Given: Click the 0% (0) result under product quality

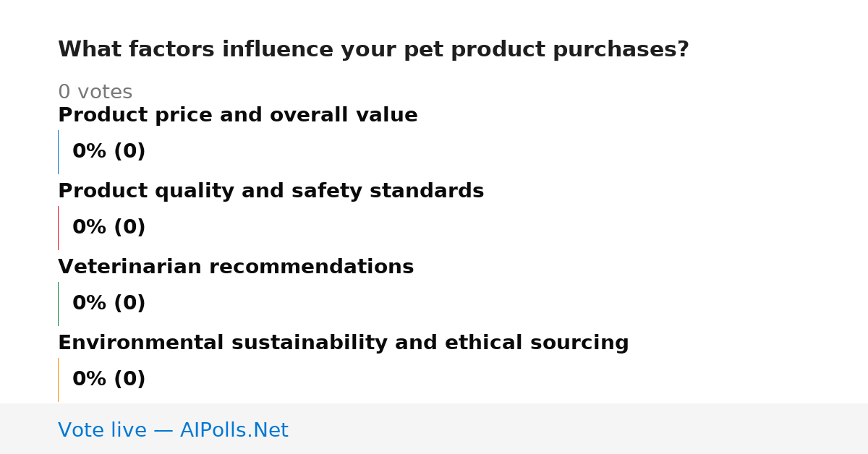Looking at the screenshot, I should [109, 228].
